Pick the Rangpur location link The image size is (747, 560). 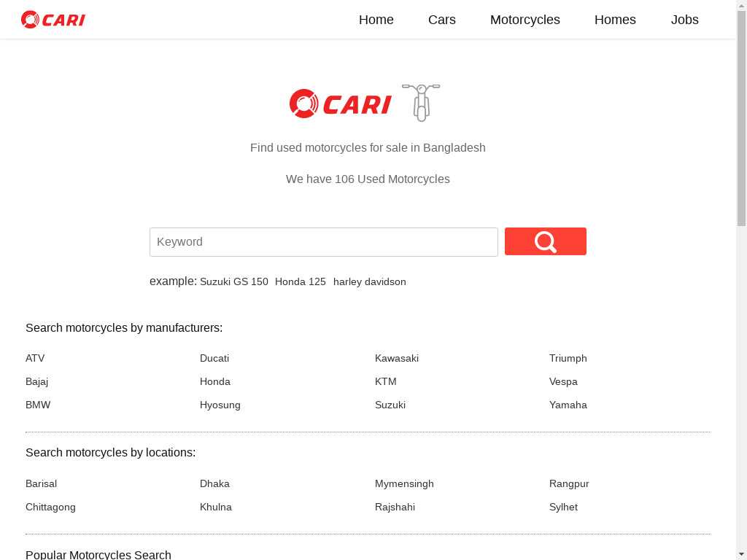569,483
